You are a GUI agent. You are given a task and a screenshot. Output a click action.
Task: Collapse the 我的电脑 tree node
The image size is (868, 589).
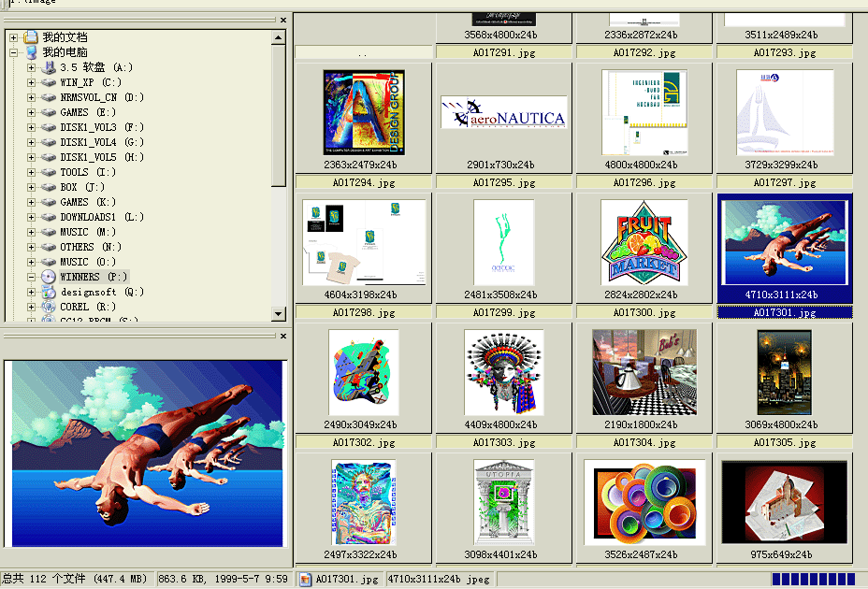[13, 52]
